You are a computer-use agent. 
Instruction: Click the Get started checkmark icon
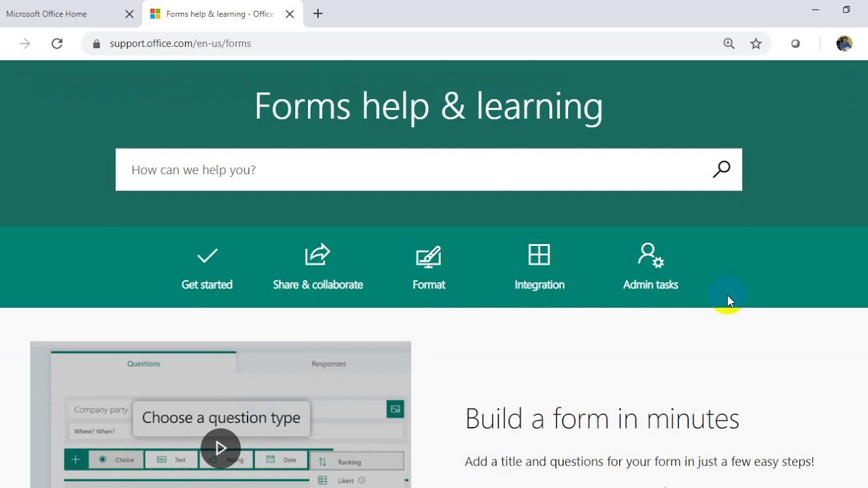click(x=207, y=256)
